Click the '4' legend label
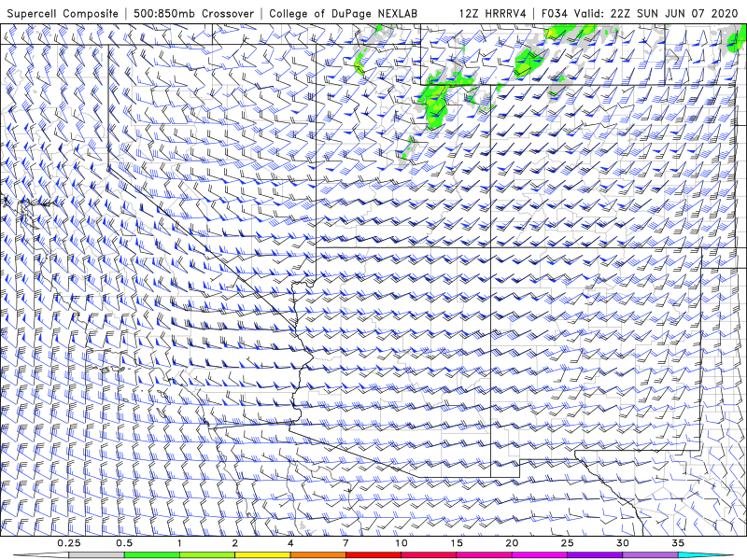Viewport: 747px width, 560px height. pos(290,543)
